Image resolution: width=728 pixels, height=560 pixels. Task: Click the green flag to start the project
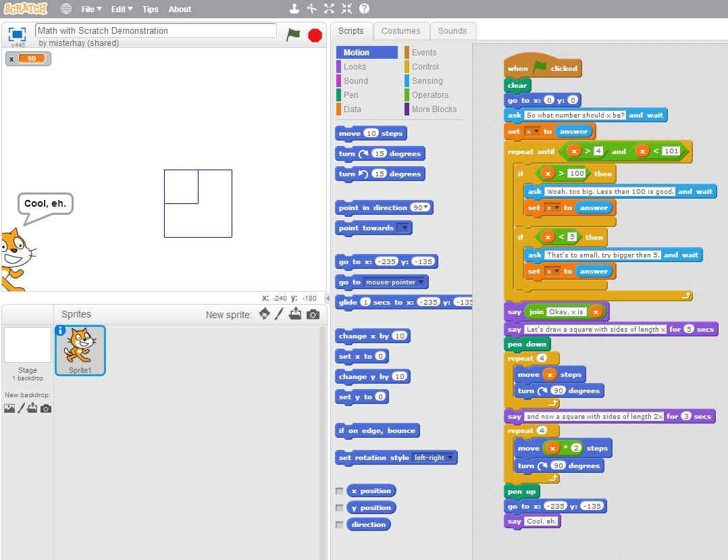pyautogui.click(x=293, y=35)
